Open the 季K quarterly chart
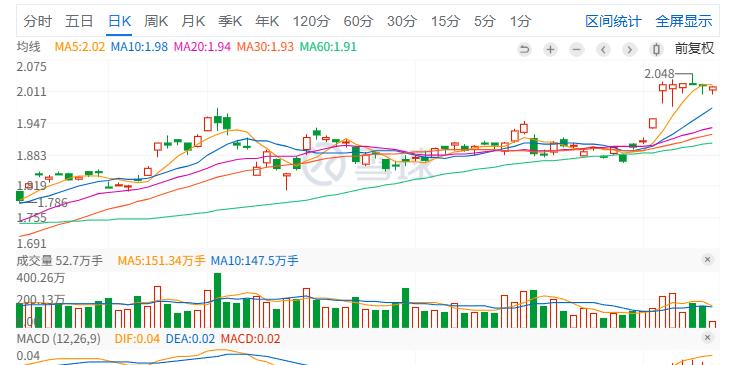 [230, 21]
